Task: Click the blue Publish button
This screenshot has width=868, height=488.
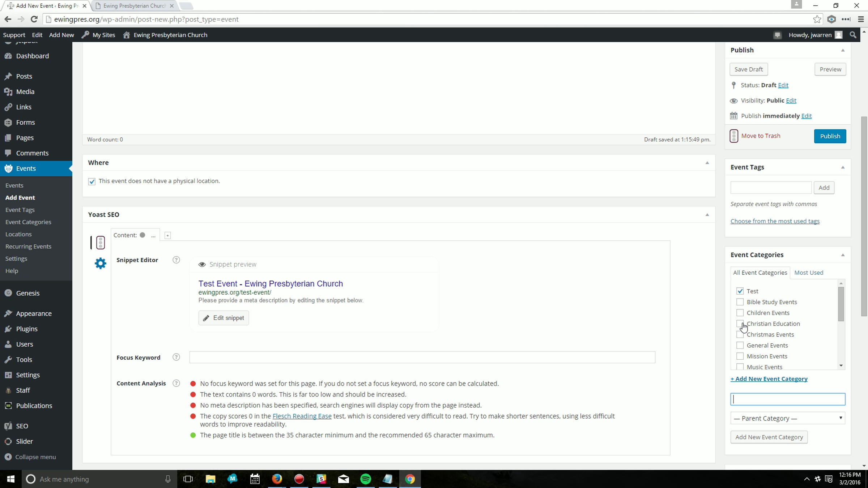Action: [x=830, y=136]
